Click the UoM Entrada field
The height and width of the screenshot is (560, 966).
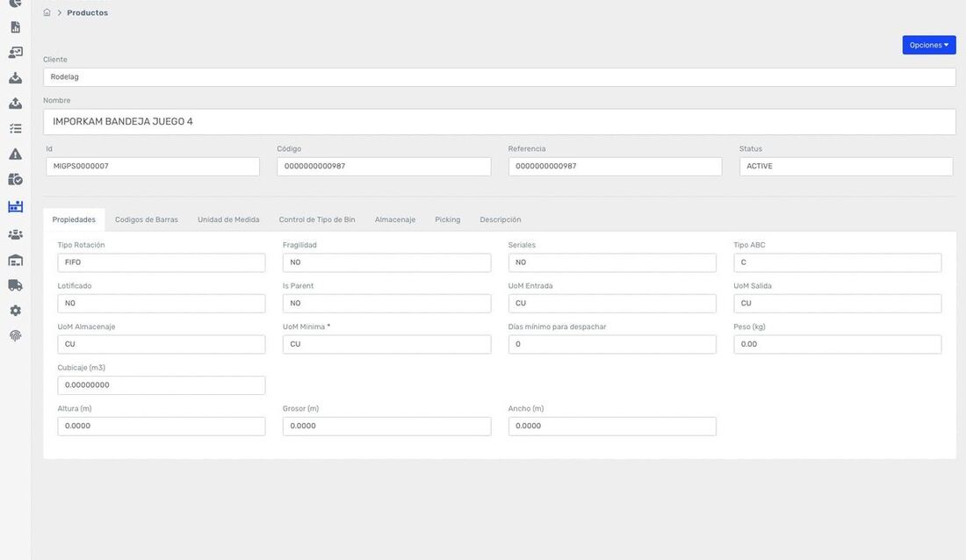click(x=612, y=303)
